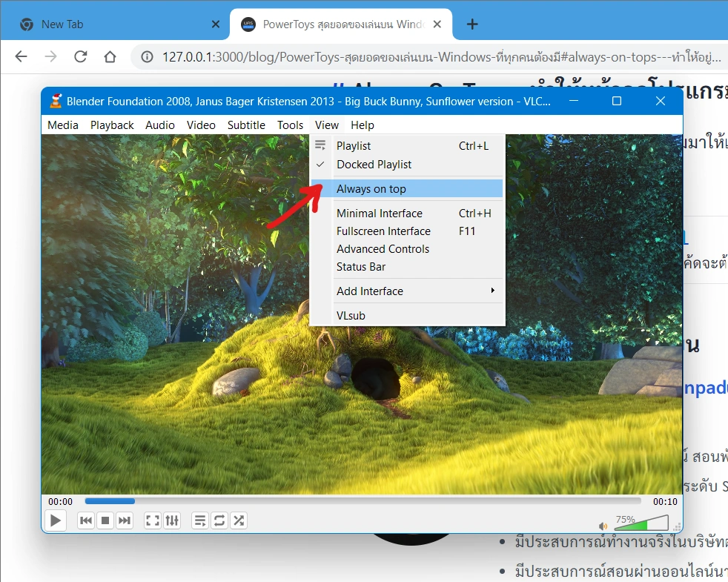Click the browser home icon

(110, 56)
